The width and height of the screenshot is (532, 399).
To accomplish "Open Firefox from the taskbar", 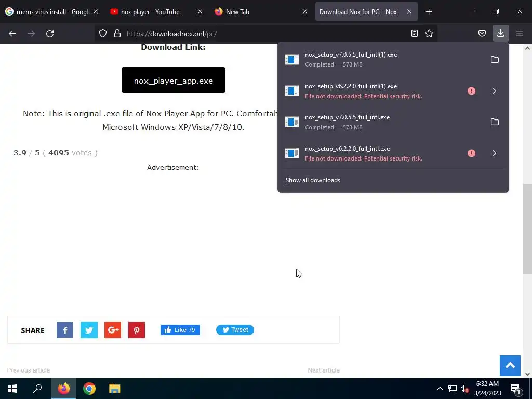I will click(64, 389).
